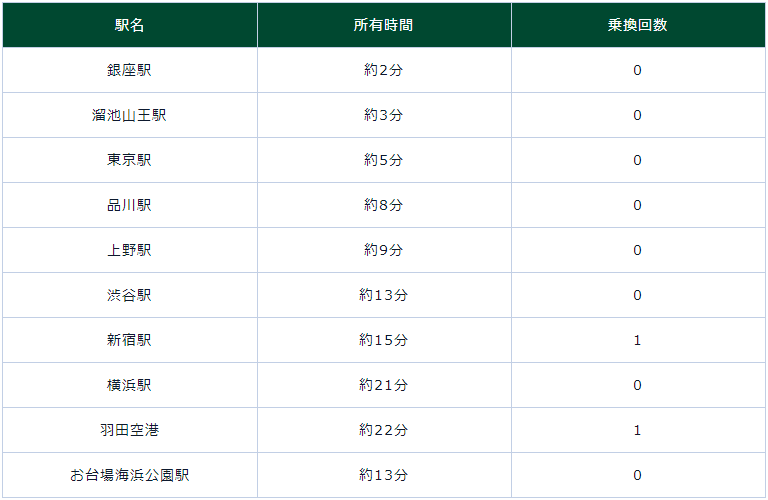This screenshot has width=768, height=500.
Task: Click the 渋谷駅 station cell
Action: click(129, 295)
